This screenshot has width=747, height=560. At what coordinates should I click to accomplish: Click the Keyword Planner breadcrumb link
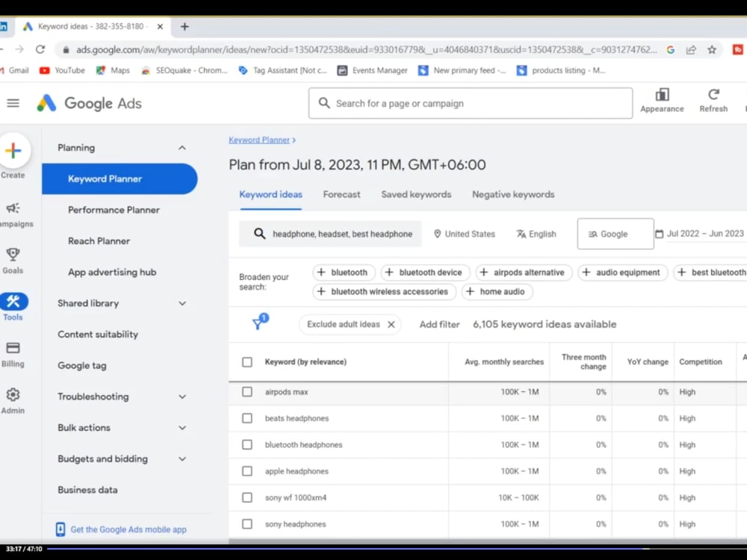click(x=259, y=140)
